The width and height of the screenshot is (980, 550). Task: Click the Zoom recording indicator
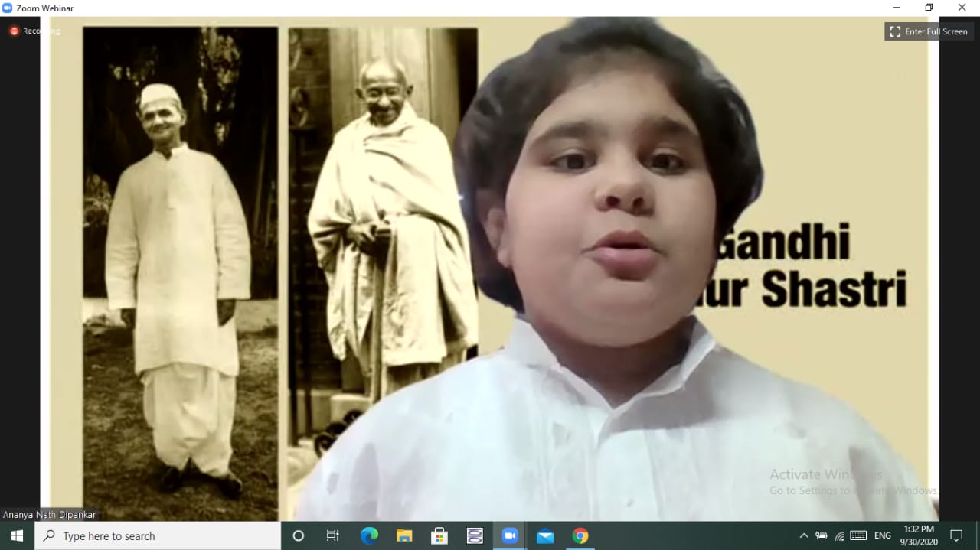click(x=13, y=31)
